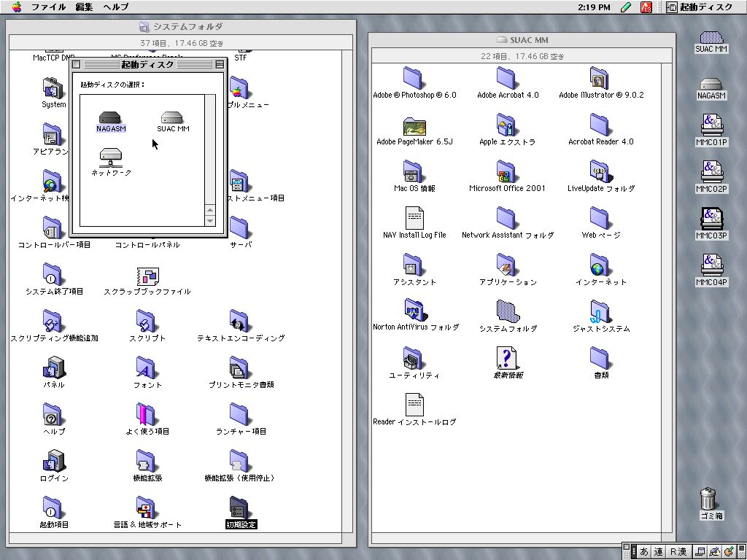Click the あ input mode button

(644, 551)
